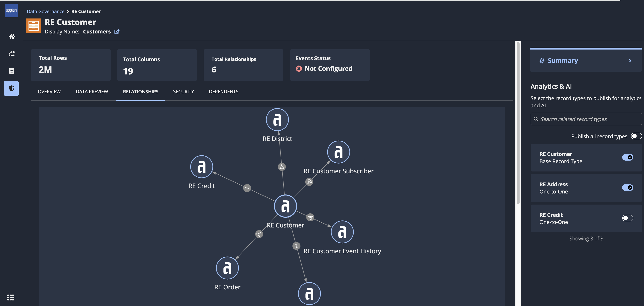The width and height of the screenshot is (644, 306).
Task: Click the Total Rows 2M card
Action: pos(71,65)
